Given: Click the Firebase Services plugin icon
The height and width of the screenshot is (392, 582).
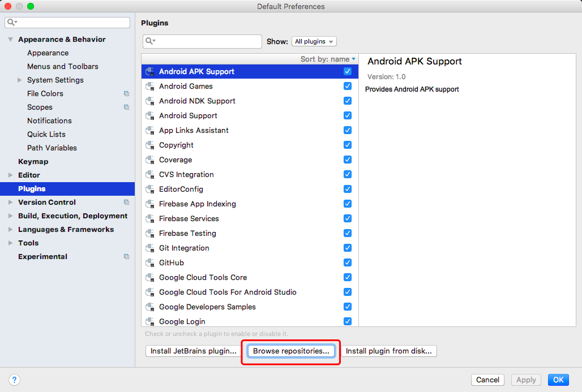Looking at the screenshot, I should coord(150,219).
